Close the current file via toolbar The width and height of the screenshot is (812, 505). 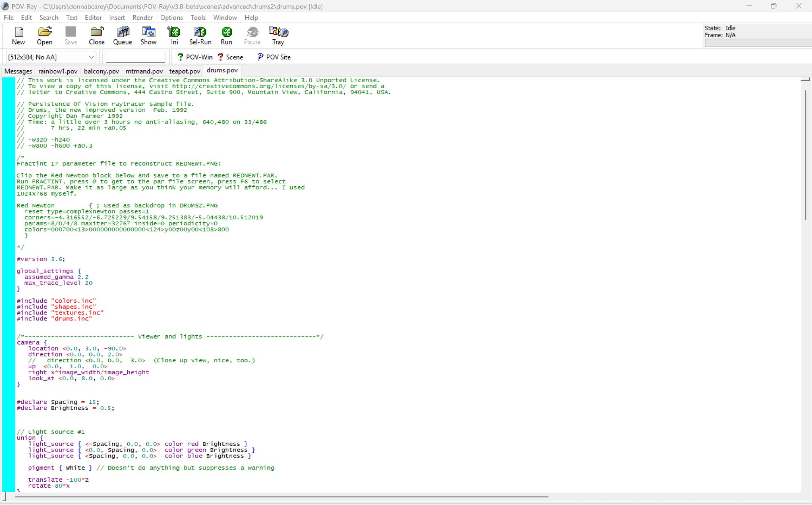pos(96,36)
